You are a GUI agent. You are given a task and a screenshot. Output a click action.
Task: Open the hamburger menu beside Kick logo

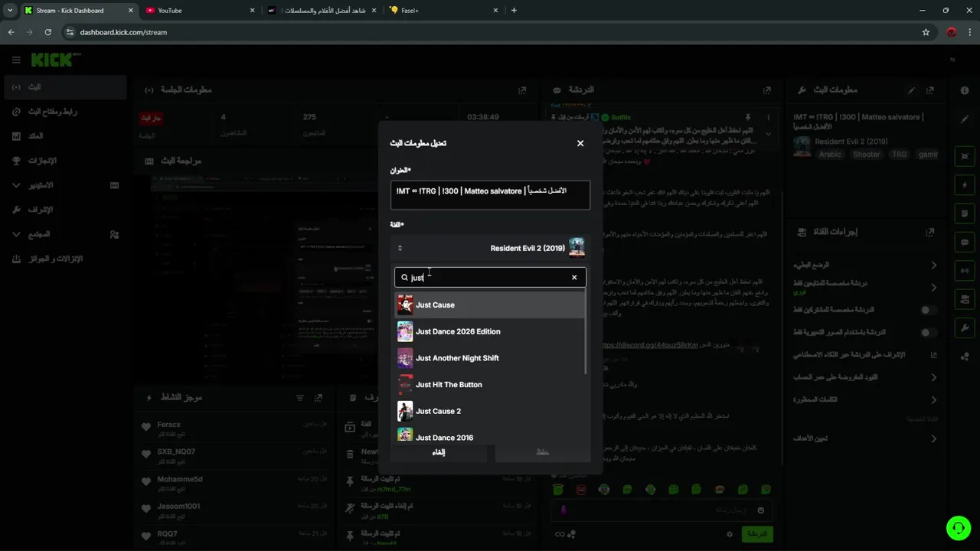tap(16, 60)
